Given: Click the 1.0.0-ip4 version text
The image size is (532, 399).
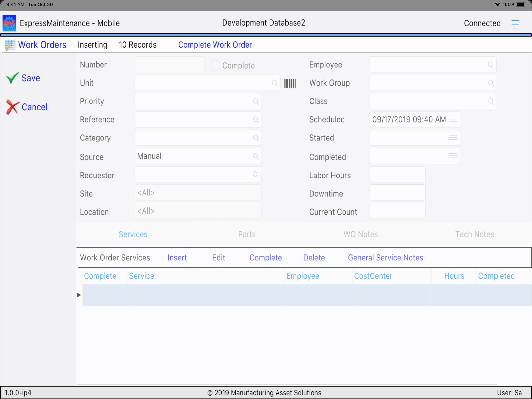Looking at the screenshot, I should pos(18,393).
